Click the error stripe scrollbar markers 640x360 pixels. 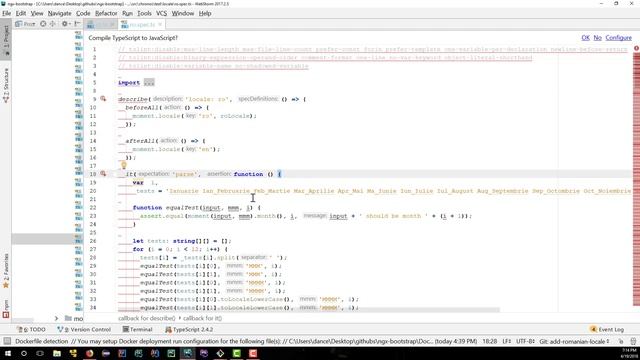click(636, 180)
